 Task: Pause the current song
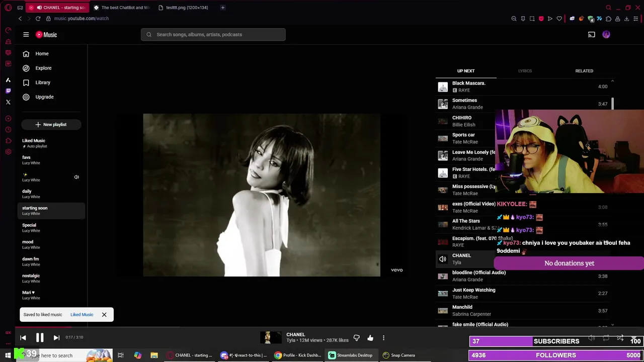(x=40, y=338)
